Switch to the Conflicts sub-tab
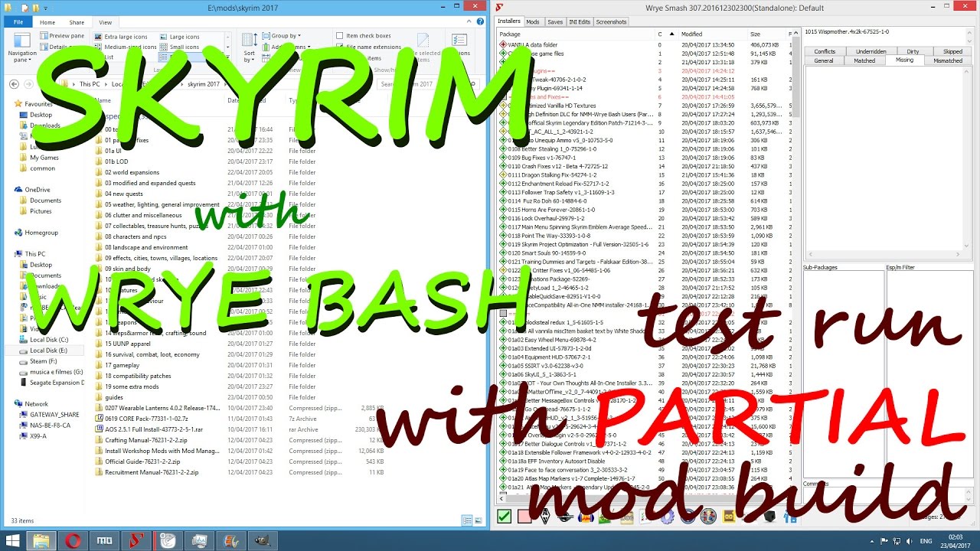The width and height of the screenshot is (980, 551). pos(825,51)
